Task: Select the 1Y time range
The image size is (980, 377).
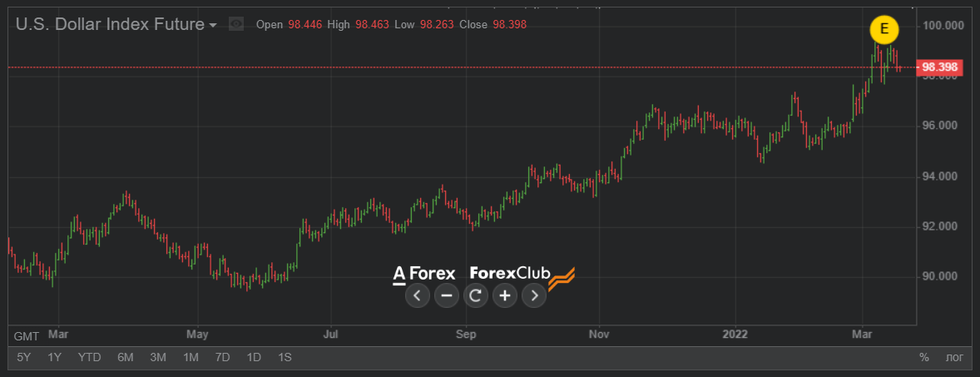Action: coord(55,358)
